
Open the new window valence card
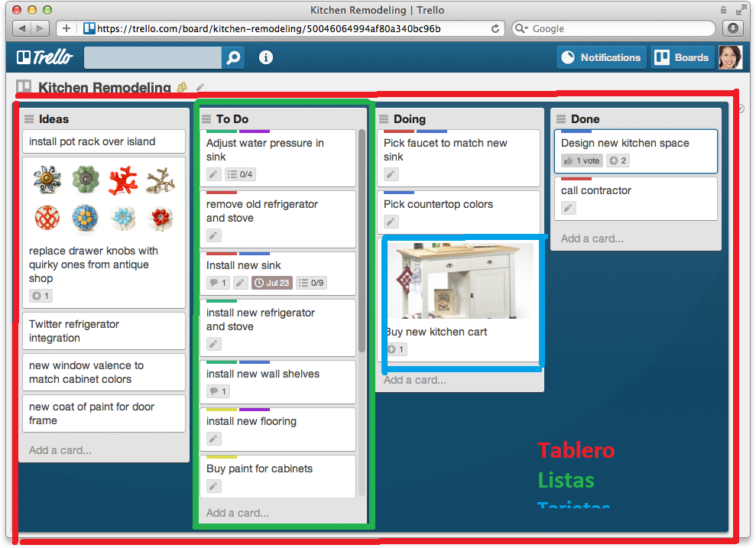pyautogui.click(x=104, y=372)
